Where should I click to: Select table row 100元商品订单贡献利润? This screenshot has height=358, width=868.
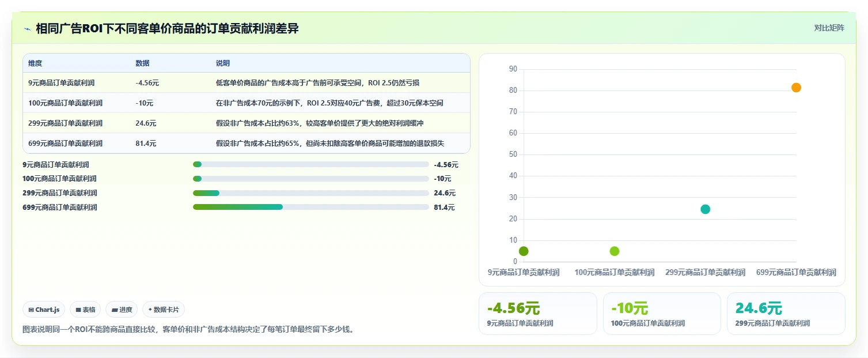[x=247, y=103]
